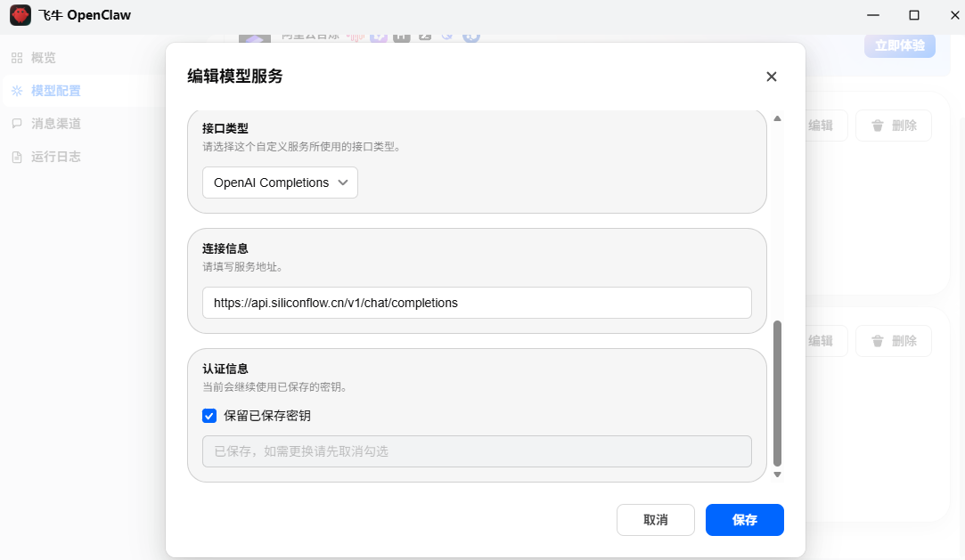Select 模型配置 in the sidebar
The width and height of the screenshot is (965, 560).
[x=56, y=91]
